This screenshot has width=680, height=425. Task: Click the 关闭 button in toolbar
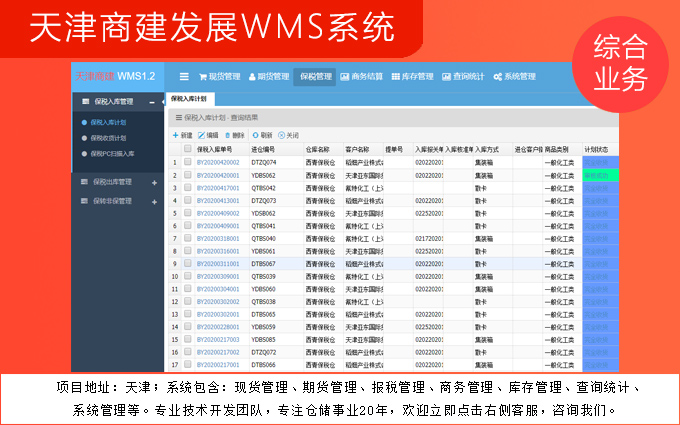(288, 135)
